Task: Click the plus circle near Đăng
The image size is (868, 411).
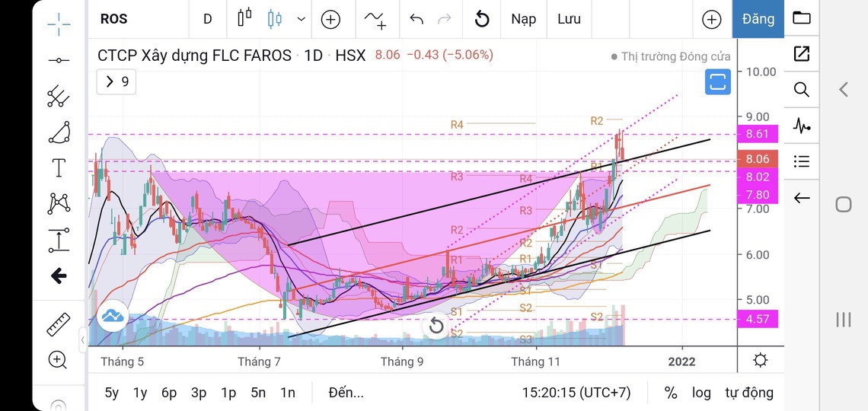Action: tap(711, 20)
